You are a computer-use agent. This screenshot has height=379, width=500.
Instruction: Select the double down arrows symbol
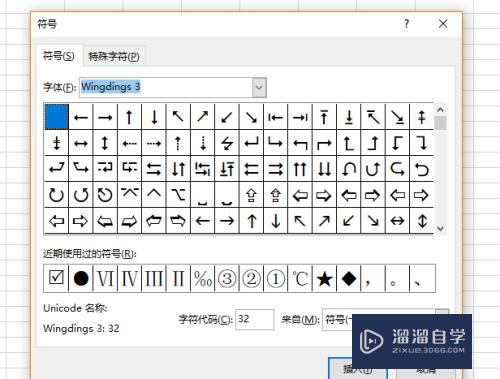click(324, 169)
